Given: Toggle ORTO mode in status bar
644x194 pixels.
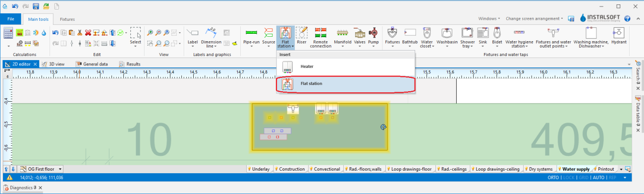Looking at the screenshot, I should 553,177.
